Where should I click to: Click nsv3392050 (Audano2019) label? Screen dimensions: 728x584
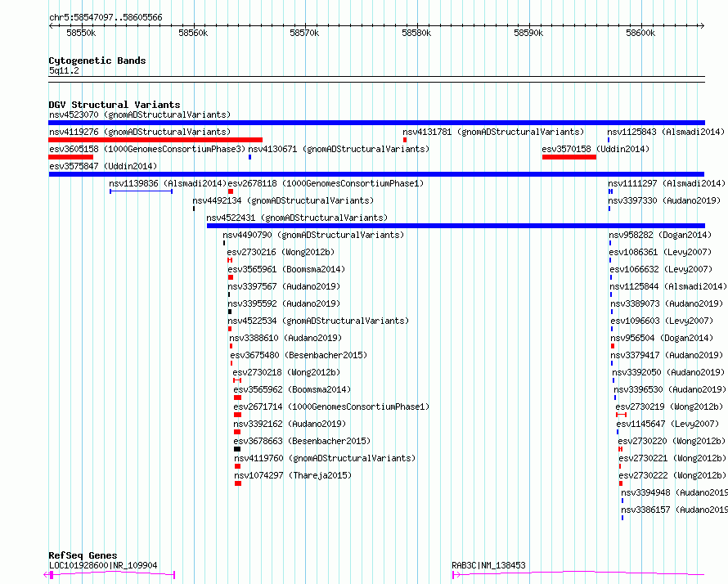click(x=668, y=372)
